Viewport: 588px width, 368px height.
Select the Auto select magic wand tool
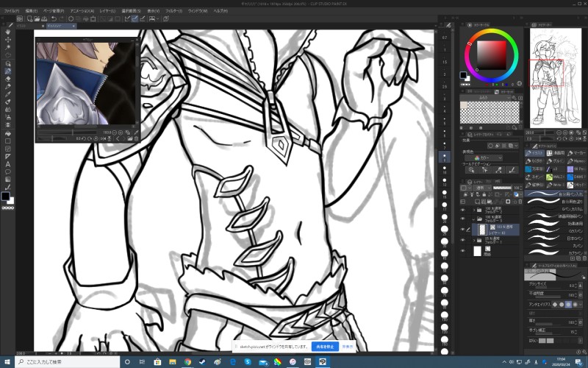[x=7, y=48]
